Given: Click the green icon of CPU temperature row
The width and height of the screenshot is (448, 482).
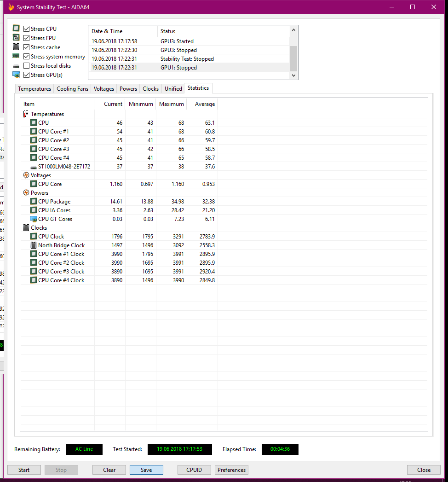Looking at the screenshot, I should [x=34, y=122].
